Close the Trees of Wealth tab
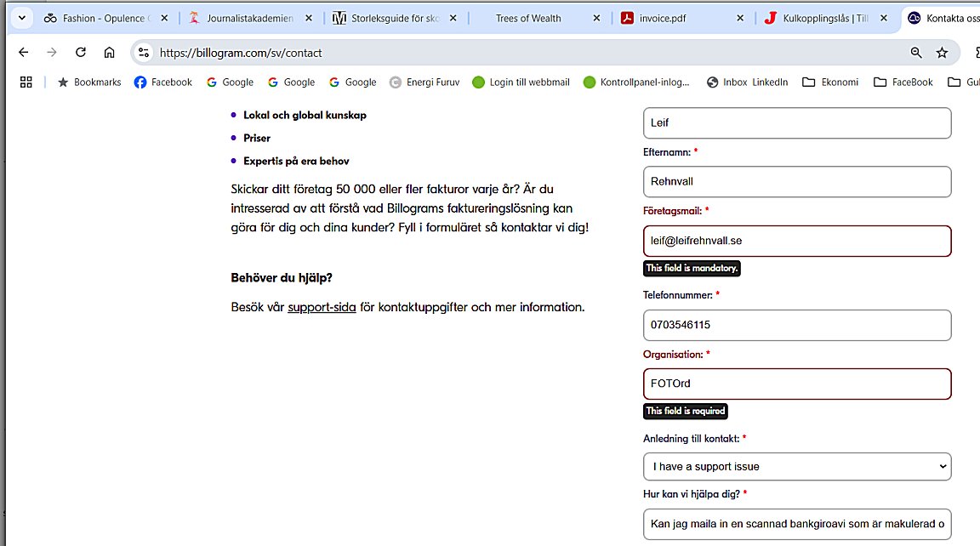Viewport: 980px width, 546px height. tap(597, 18)
